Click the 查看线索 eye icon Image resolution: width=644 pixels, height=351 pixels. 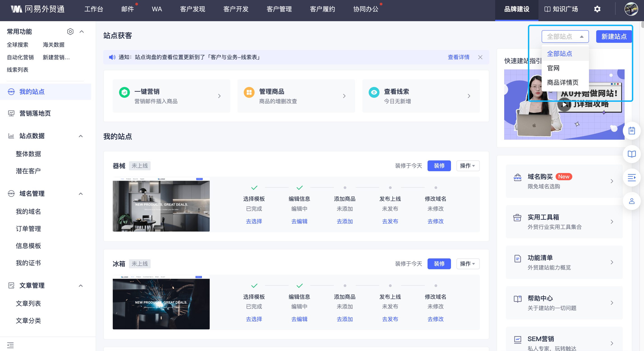tap(374, 92)
